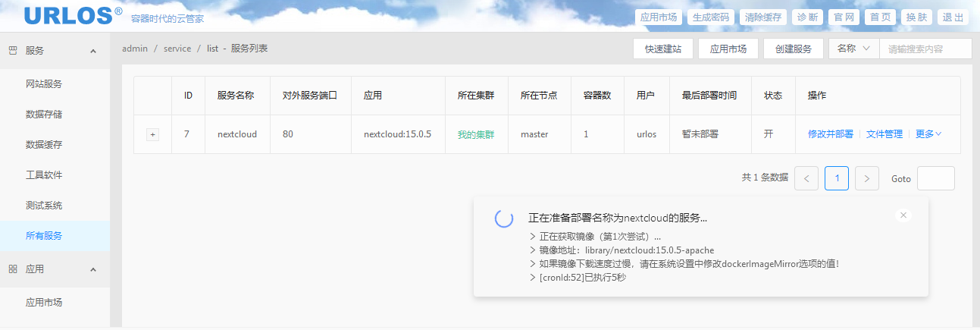Screen dimensions: 980x330
Task: Click header 首页 button
Action: point(881,17)
